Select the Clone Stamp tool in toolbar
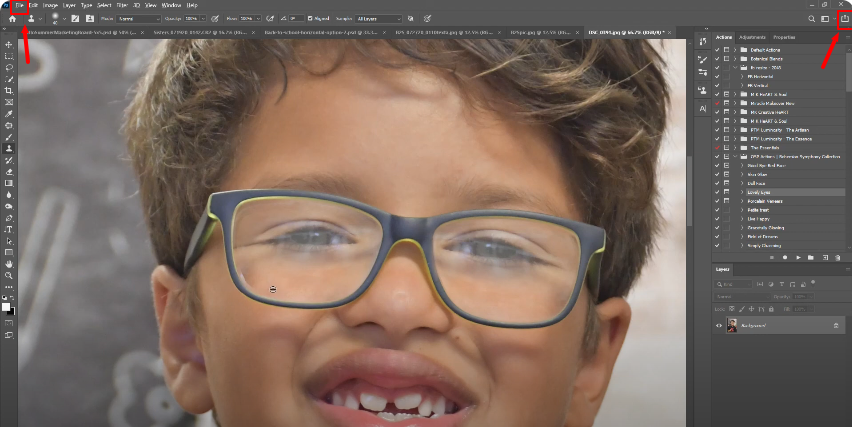 (9, 148)
